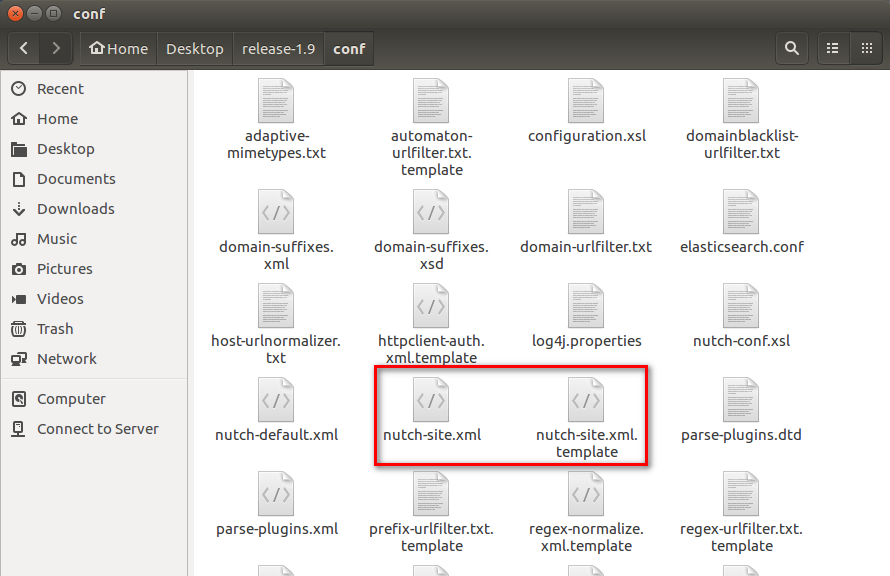Select prefix-urlfilter.txt.template file icon
This screenshot has height=576, width=890.
point(431,494)
